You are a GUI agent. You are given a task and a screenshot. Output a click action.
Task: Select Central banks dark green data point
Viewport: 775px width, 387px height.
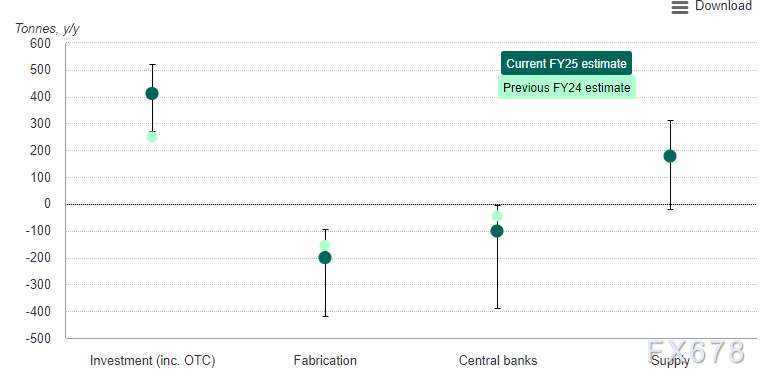(497, 231)
